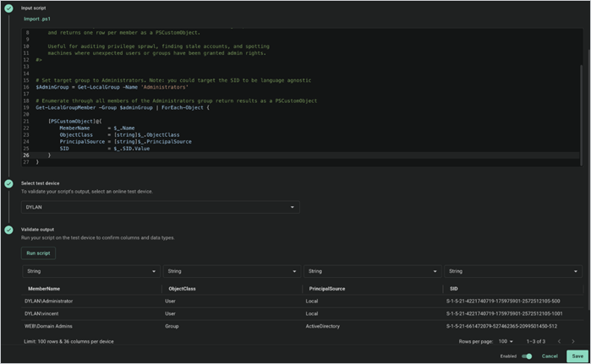This screenshot has height=364, width=591.
Task: Click the ObjectClass column header
Action: 182,289
